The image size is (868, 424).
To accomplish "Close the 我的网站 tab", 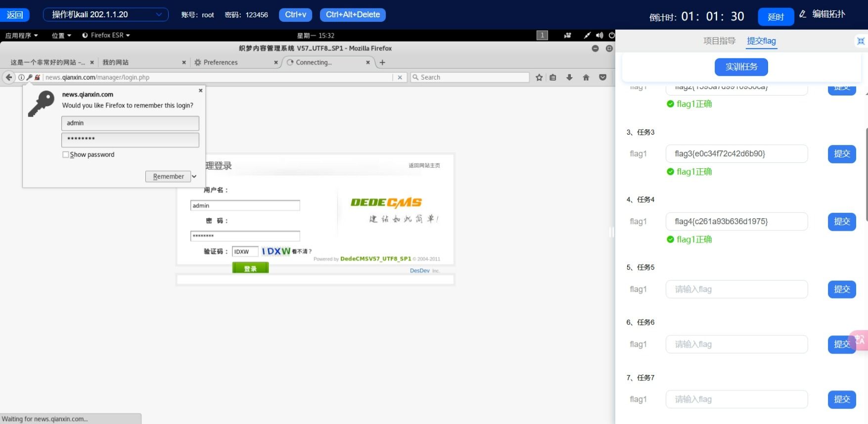I will point(184,62).
